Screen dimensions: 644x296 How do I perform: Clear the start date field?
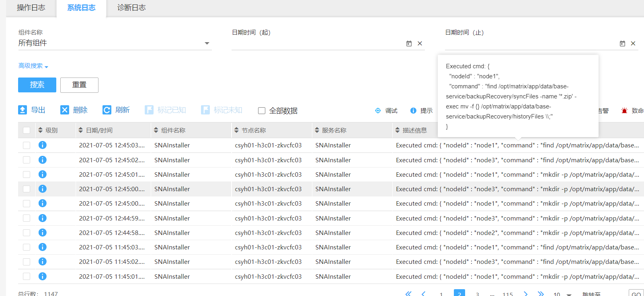(x=420, y=43)
